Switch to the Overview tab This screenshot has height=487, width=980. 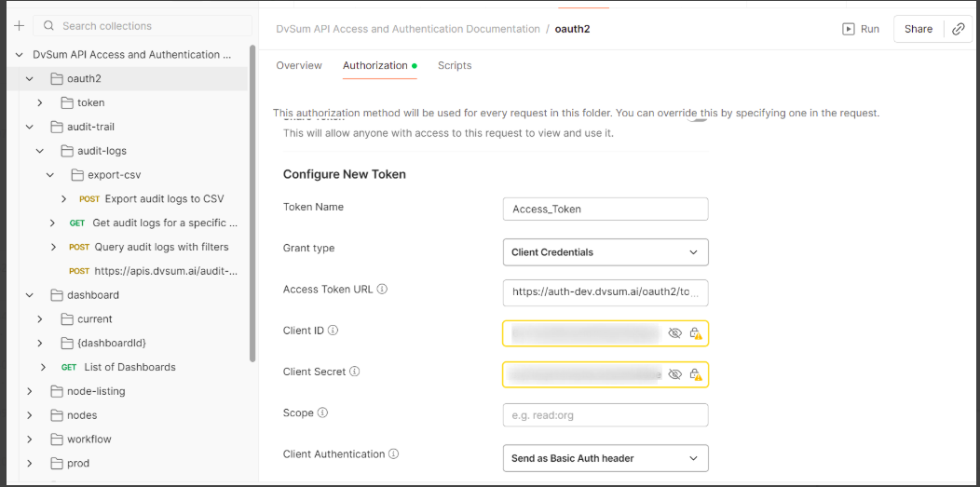tap(299, 65)
